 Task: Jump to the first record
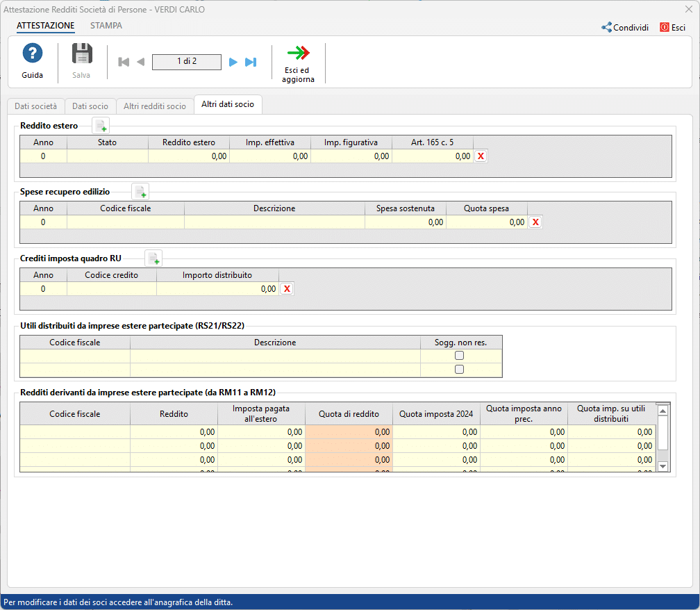(x=123, y=62)
